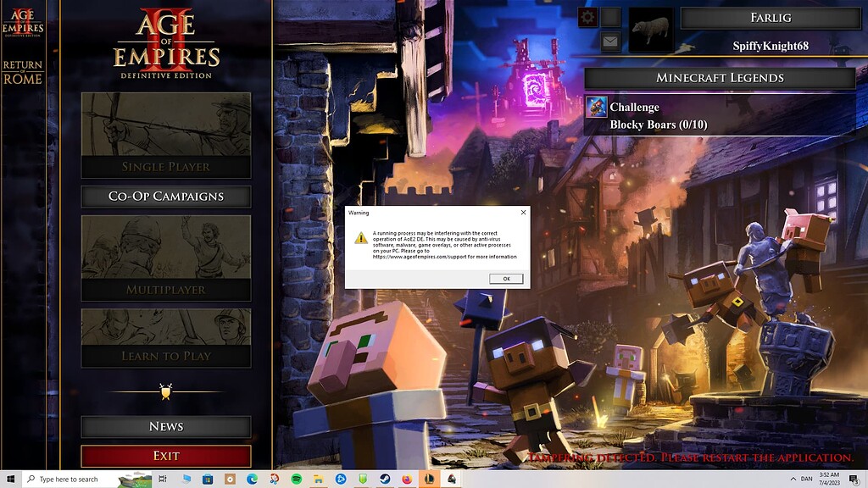Open the Single Player menu
Screen dimensions: 868x488
[166, 167]
